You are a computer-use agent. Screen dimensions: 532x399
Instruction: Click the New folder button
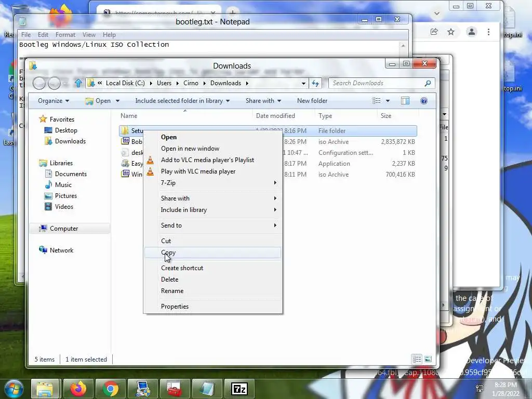[312, 101]
